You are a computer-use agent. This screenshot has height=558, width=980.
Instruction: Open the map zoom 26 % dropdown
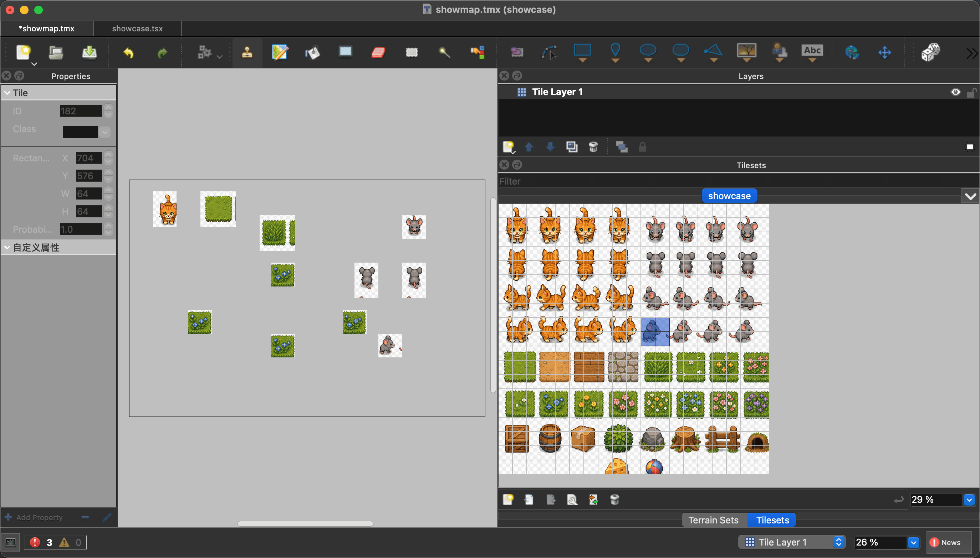point(913,542)
